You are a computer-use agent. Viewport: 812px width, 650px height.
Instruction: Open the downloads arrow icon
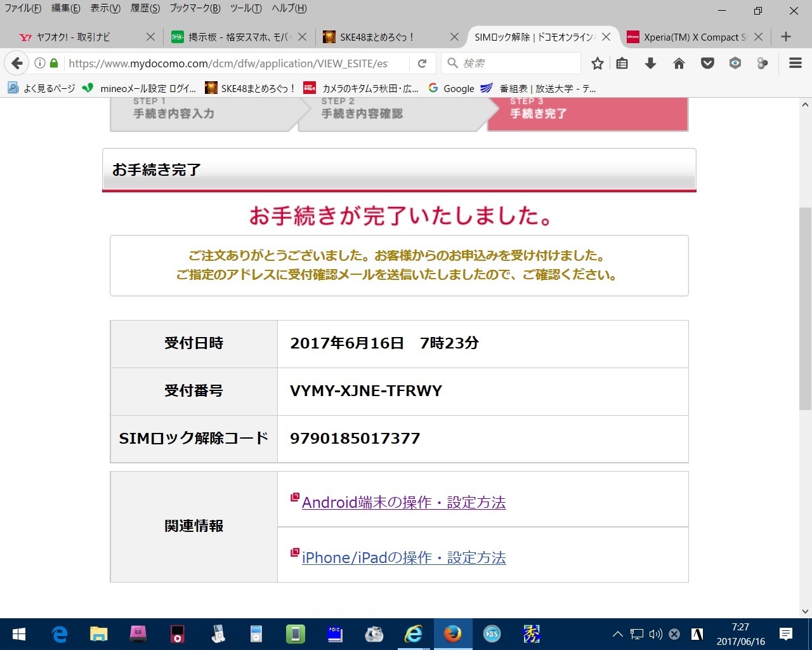click(650, 63)
